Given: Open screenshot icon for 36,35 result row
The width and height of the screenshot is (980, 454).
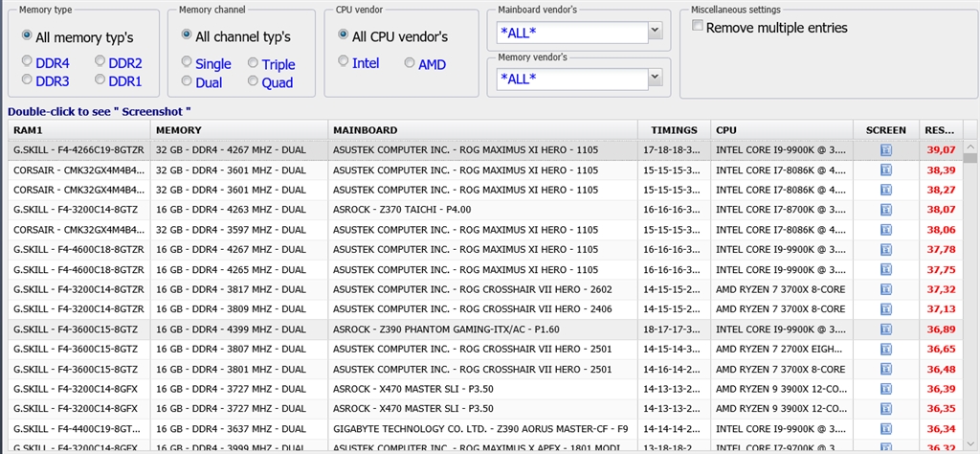Looking at the screenshot, I should point(886,409).
